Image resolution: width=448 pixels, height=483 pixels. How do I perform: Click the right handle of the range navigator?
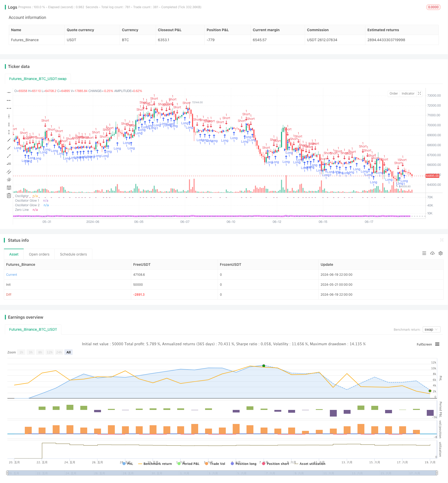coord(437,473)
